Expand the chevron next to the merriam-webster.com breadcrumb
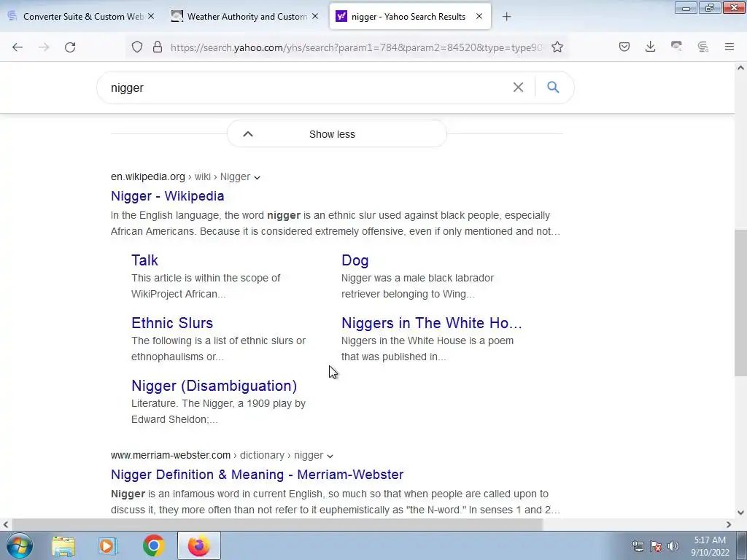The width and height of the screenshot is (747, 560). click(x=330, y=456)
